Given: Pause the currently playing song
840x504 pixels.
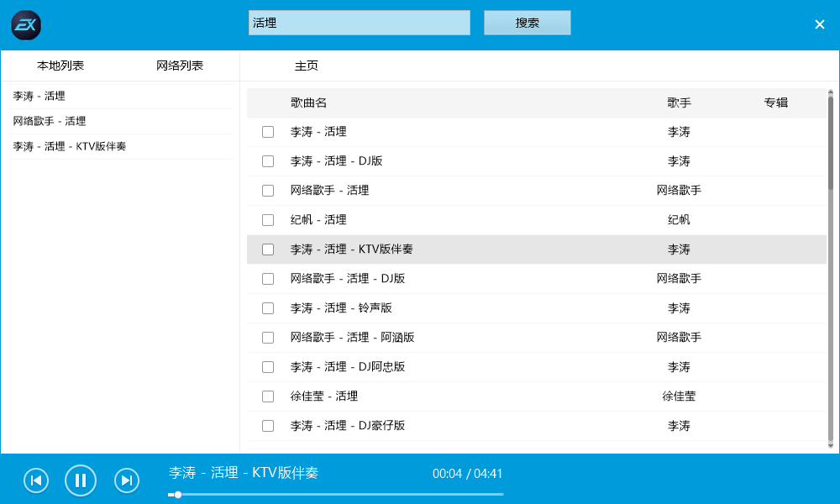Looking at the screenshot, I should pyautogui.click(x=81, y=480).
